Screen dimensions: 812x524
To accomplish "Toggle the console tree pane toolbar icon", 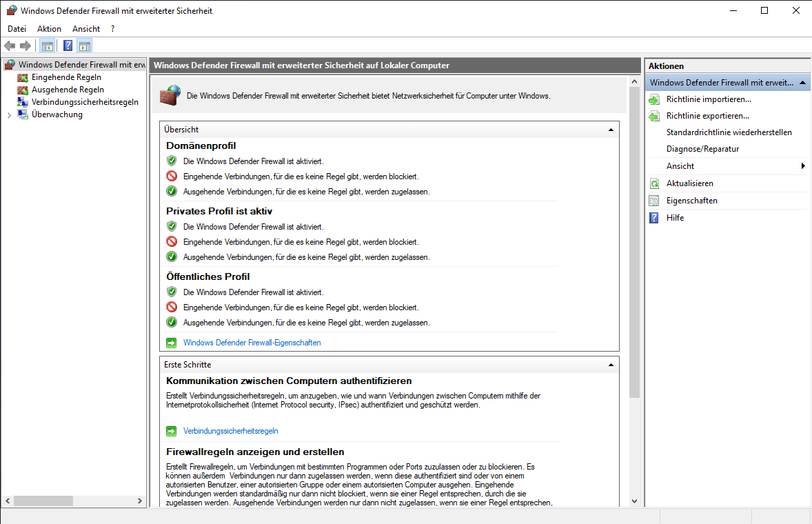I will [47, 46].
